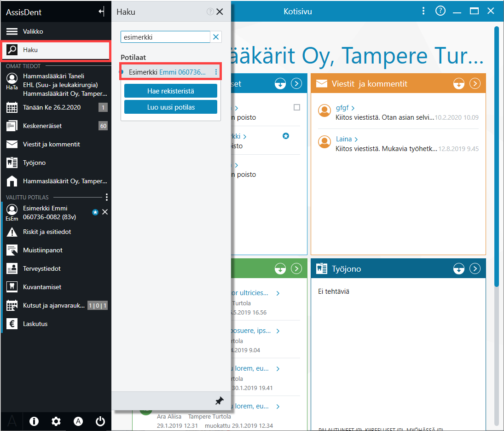Collapse the green widget
Image resolution: width=504 pixels, height=431 pixels.
pyautogui.click(x=280, y=268)
